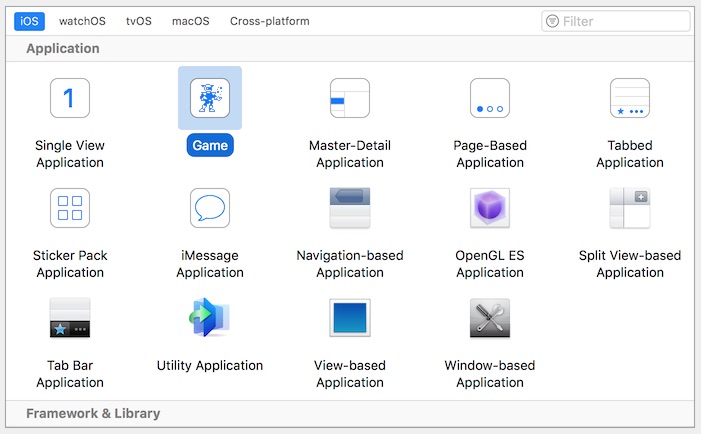This screenshot has width=701, height=434.
Task: Choose the Tabbed Application icon
Action: [629, 98]
